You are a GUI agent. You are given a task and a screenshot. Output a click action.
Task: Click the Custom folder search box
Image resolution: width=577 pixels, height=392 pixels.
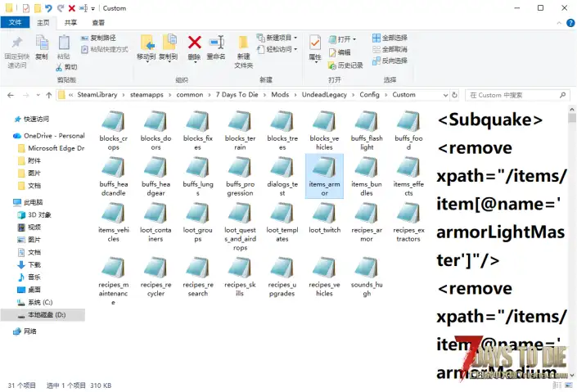(x=517, y=95)
